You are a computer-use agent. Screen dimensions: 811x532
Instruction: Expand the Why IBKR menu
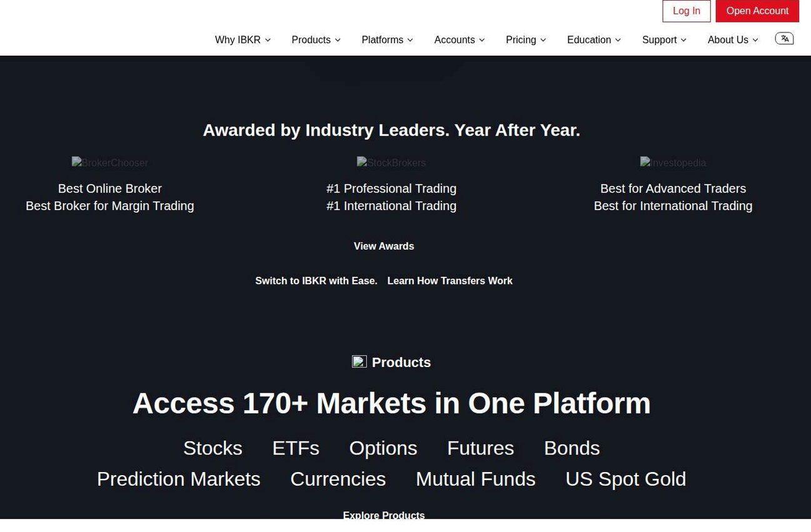pos(243,39)
